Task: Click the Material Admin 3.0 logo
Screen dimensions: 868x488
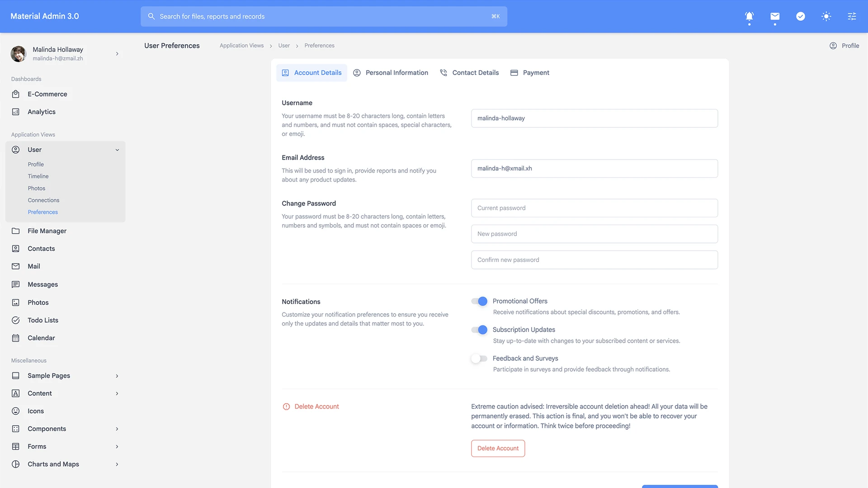Action: pyautogui.click(x=45, y=16)
